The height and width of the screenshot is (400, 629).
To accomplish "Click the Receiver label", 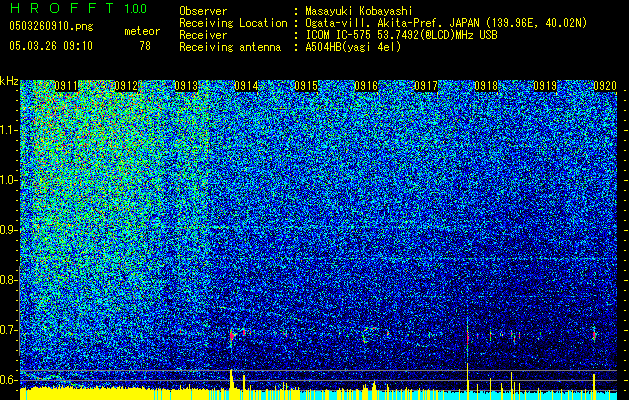I will (203, 35).
